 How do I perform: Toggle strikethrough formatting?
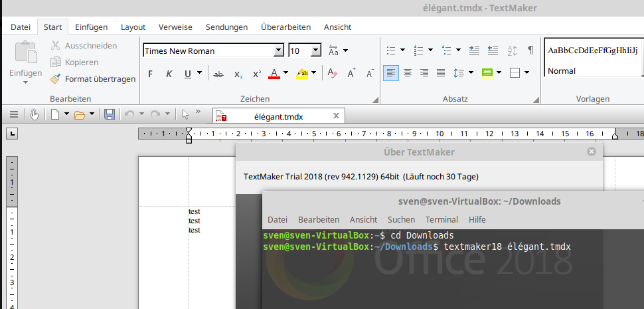[x=218, y=74]
